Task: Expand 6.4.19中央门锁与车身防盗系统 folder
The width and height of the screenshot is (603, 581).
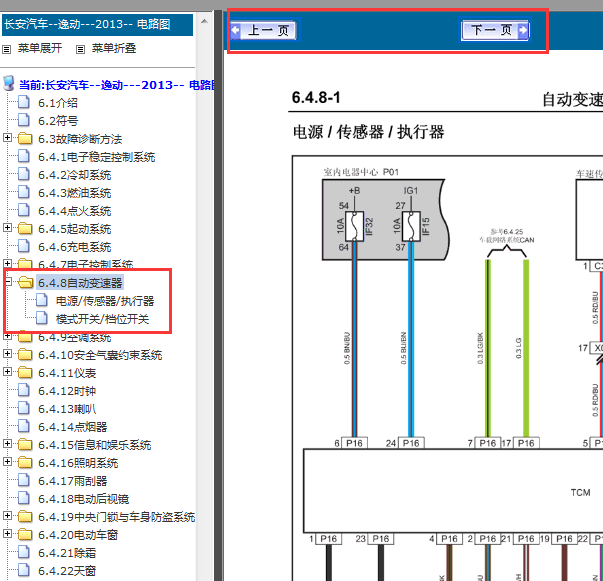Action: click(x=7, y=516)
